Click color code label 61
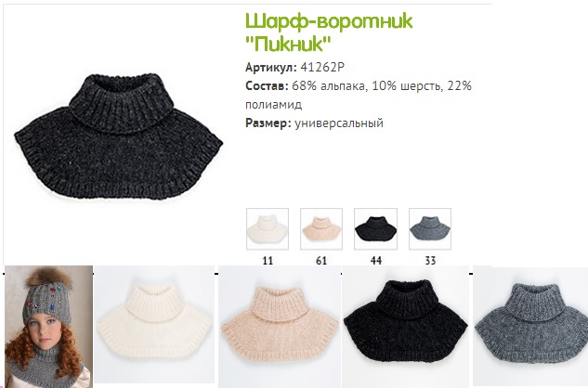588x388 pixels. point(321,261)
